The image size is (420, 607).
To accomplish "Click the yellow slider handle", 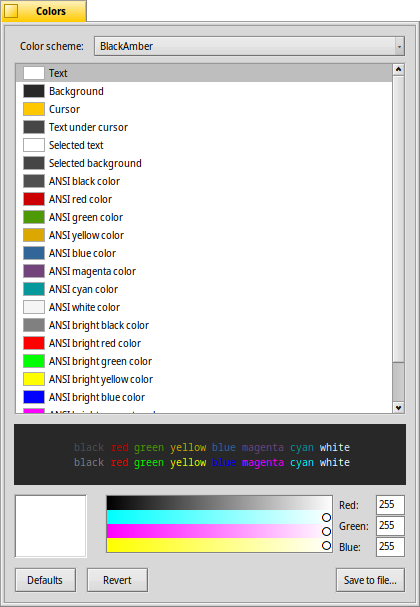I will [326, 545].
